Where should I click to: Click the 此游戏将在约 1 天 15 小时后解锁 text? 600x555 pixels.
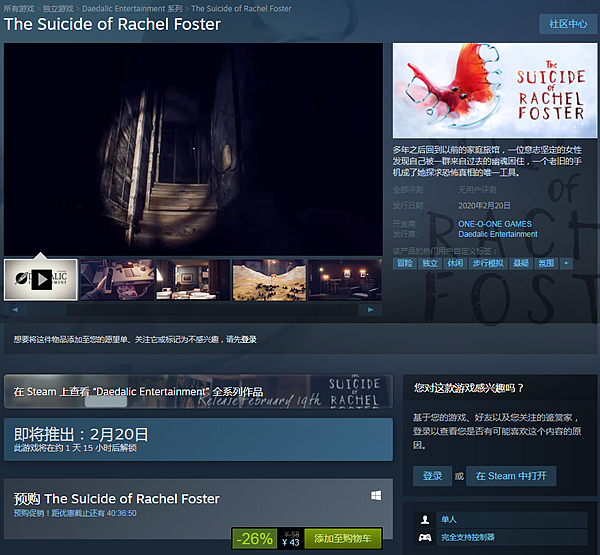pyautogui.click(x=75, y=448)
